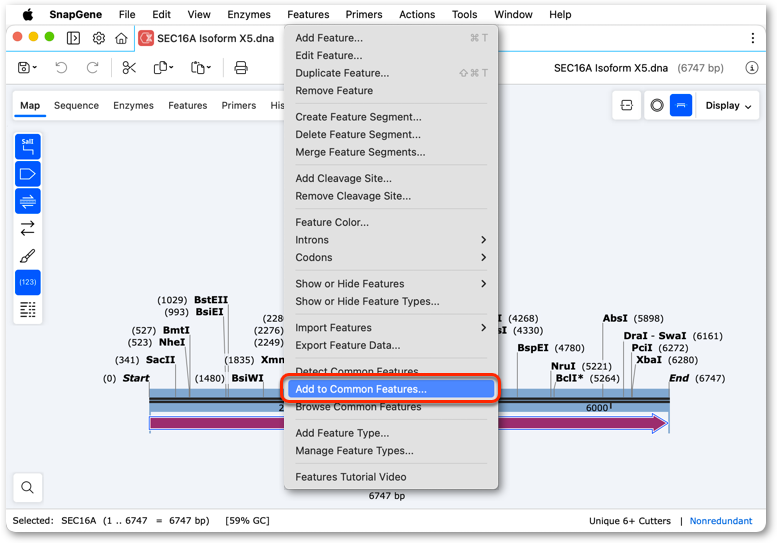
Task: Click the swap arrows sidebar icon
Action: (28, 228)
